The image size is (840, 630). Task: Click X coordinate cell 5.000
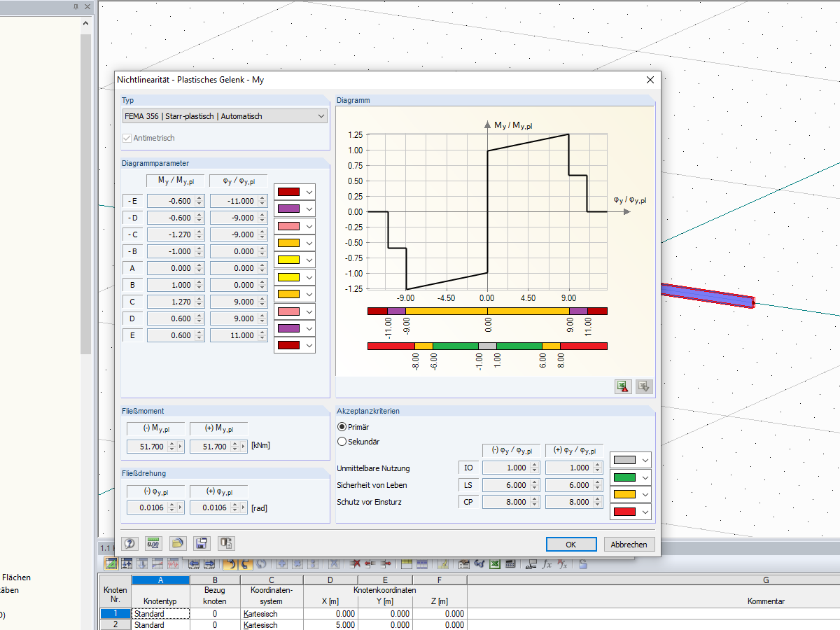click(330, 625)
